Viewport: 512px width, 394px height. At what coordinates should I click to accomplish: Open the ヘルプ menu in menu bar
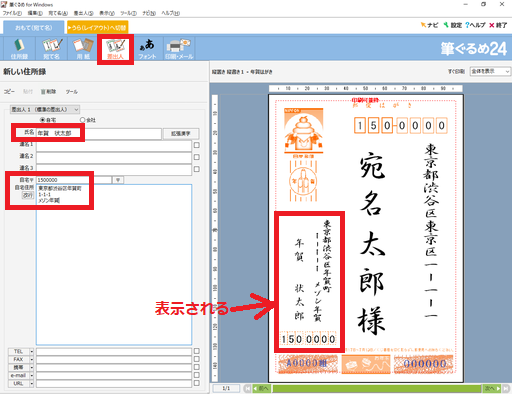click(x=171, y=13)
